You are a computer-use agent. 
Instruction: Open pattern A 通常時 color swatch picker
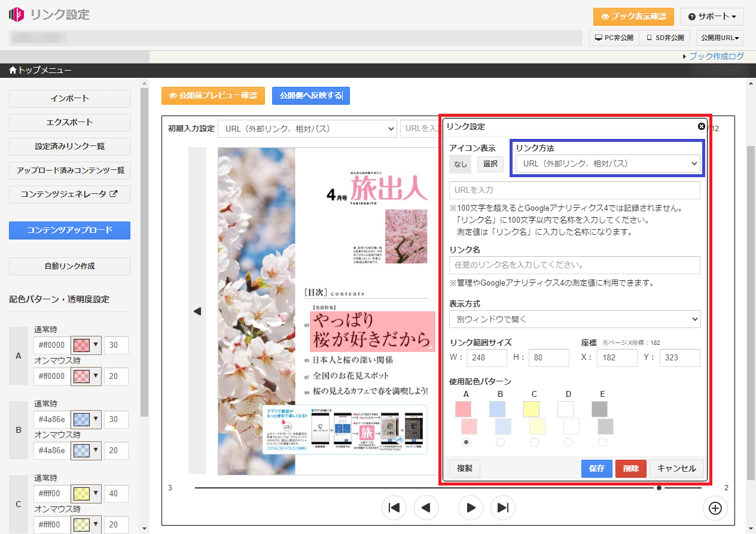[x=86, y=345]
